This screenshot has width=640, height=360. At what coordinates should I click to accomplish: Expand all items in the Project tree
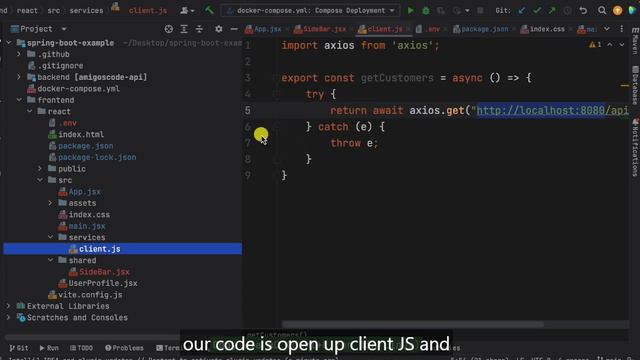(x=184, y=29)
